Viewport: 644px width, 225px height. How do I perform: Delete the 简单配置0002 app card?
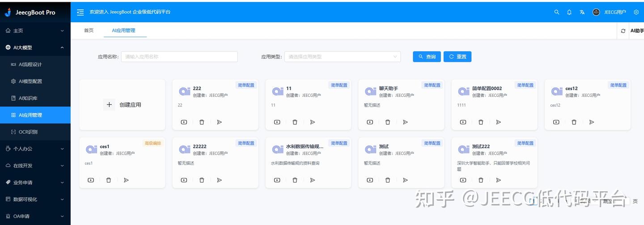click(x=481, y=122)
